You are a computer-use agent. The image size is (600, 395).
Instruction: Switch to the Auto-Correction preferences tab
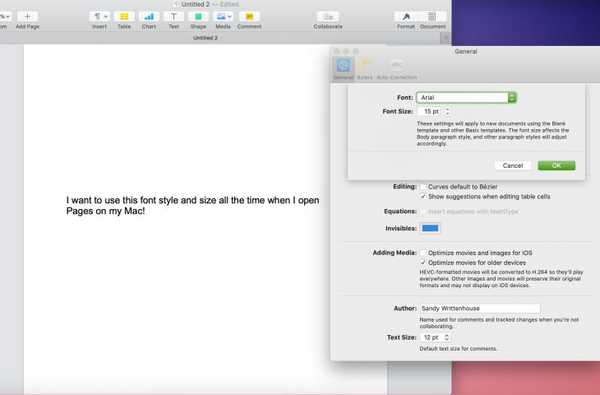coord(397,69)
